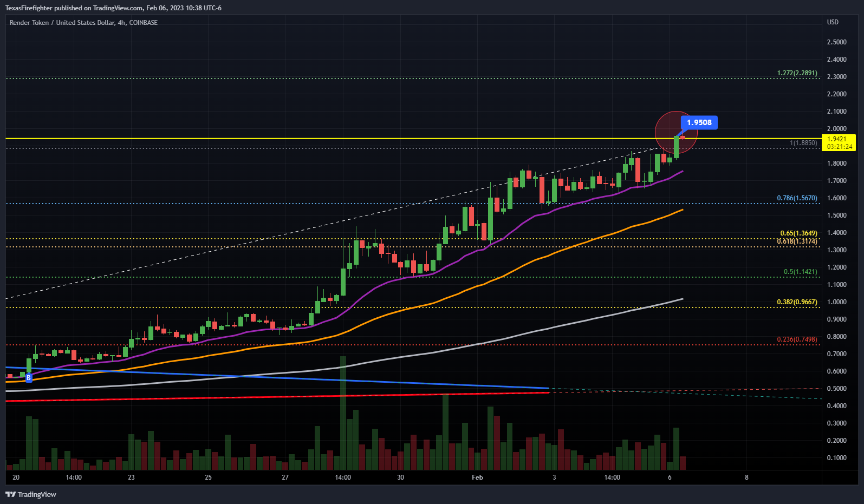The image size is (864, 504).
Task: Select the 0.618(1.3174) Fibonacci label
Action: click(797, 241)
